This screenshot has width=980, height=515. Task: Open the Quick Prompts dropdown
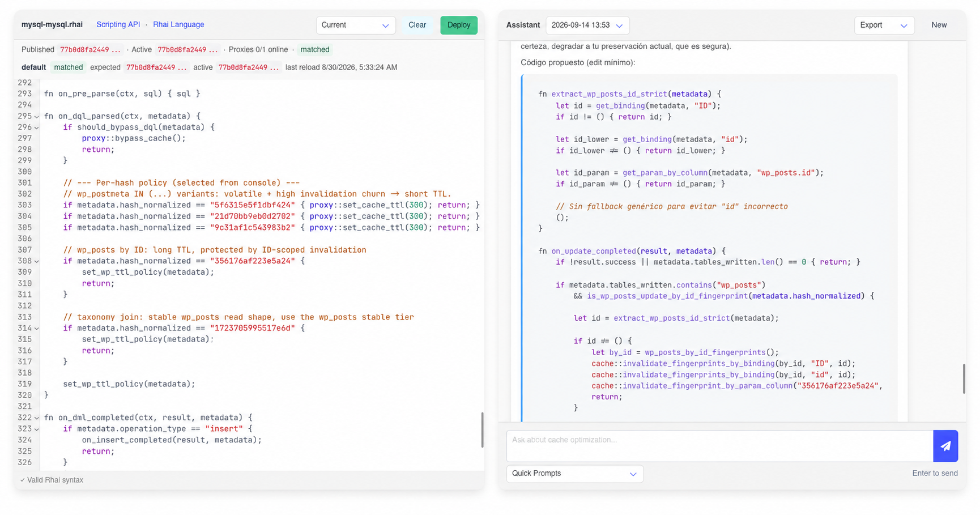click(x=574, y=474)
